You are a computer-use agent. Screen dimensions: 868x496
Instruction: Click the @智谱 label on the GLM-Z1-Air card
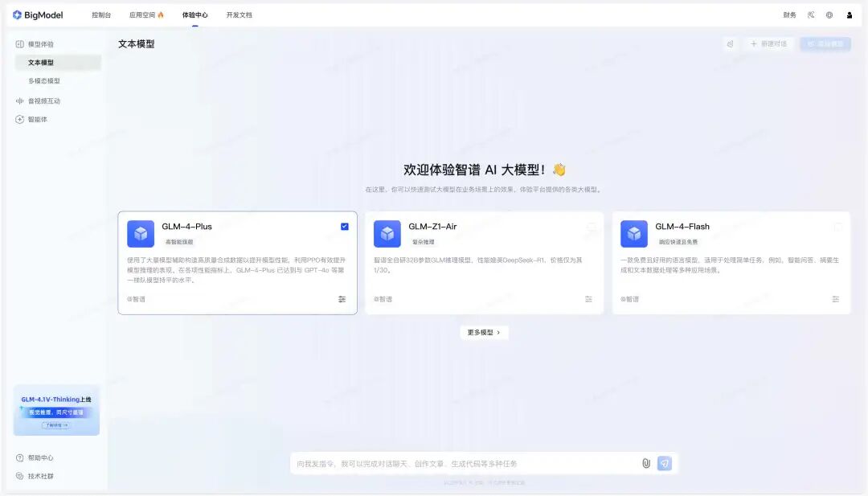[x=383, y=299]
